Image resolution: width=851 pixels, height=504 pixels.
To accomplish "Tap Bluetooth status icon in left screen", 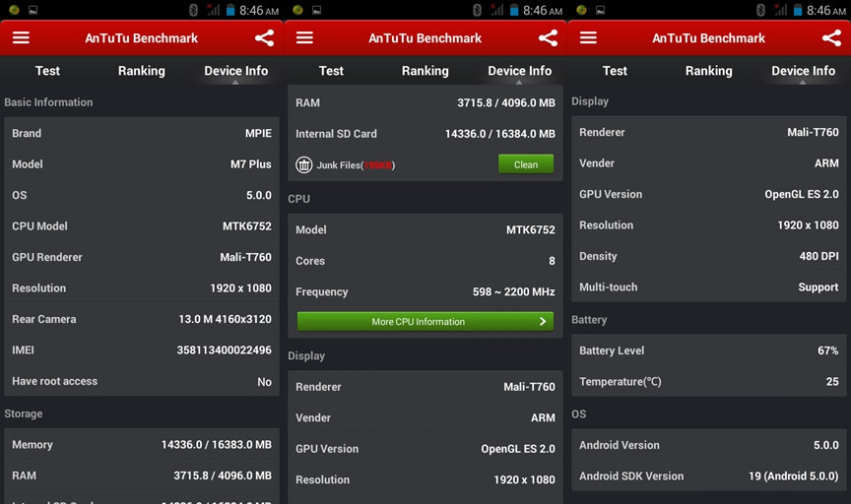I will 193,10.
